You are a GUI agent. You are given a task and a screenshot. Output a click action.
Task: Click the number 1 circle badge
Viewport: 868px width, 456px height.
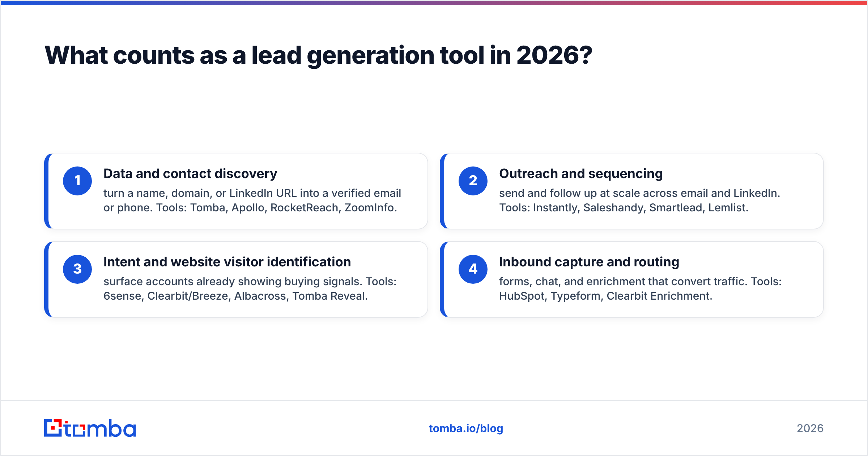coord(77,181)
